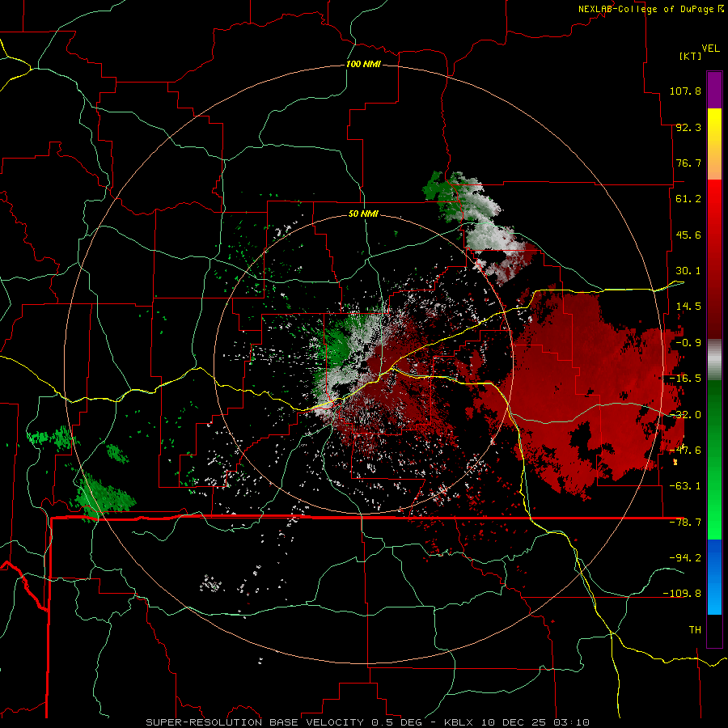Click the NEXLAB-College of DuPage watermark text
The height and width of the screenshot is (728, 728).
click(645, 9)
